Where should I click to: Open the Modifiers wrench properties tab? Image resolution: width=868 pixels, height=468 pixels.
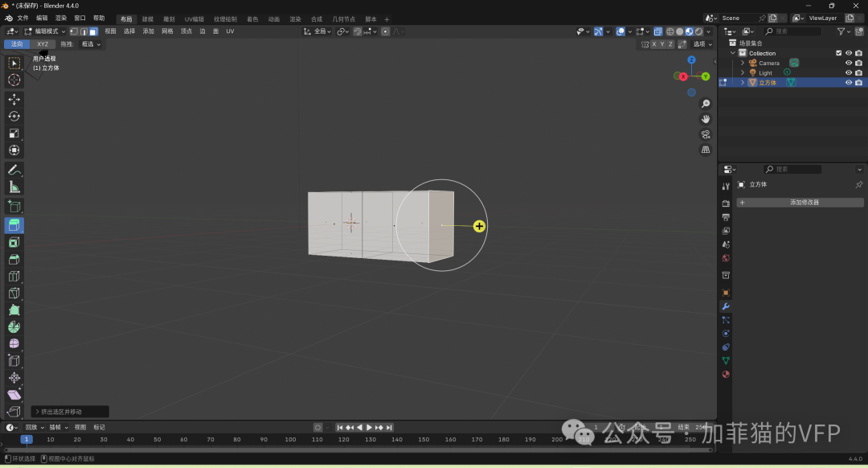(726, 306)
